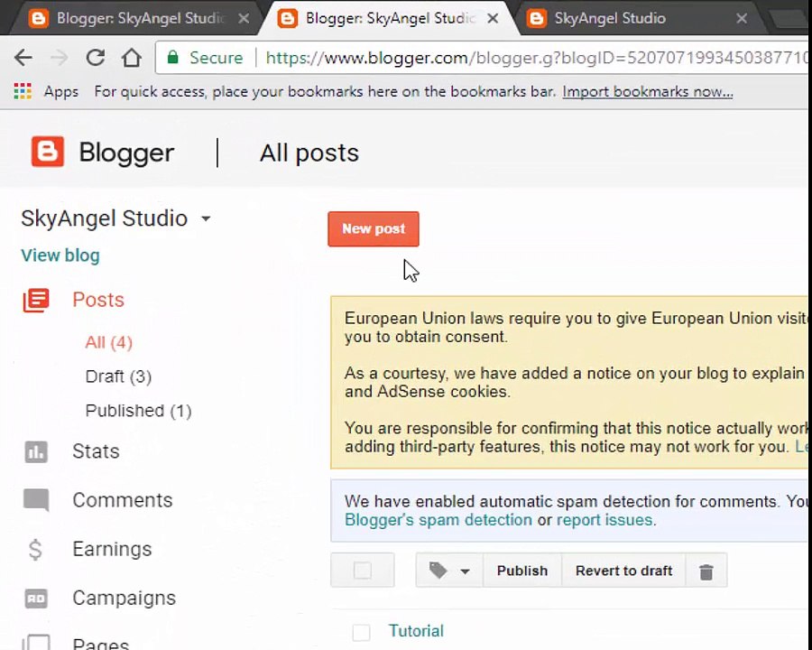Screen dimensions: 812x650
Task: Tick the select-all posts checkbox
Action: point(363,571)
